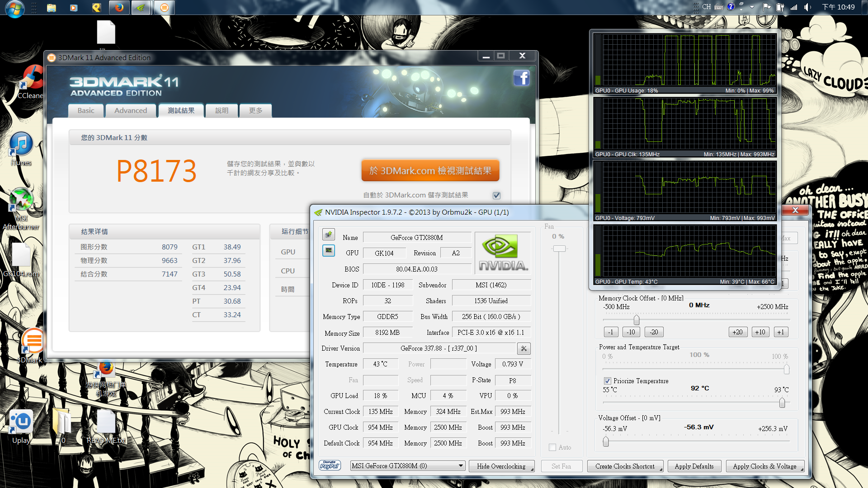Click the battery power tray icon
Screen dimensions: 868x488
pyautogui.click(x=780, y=7)
